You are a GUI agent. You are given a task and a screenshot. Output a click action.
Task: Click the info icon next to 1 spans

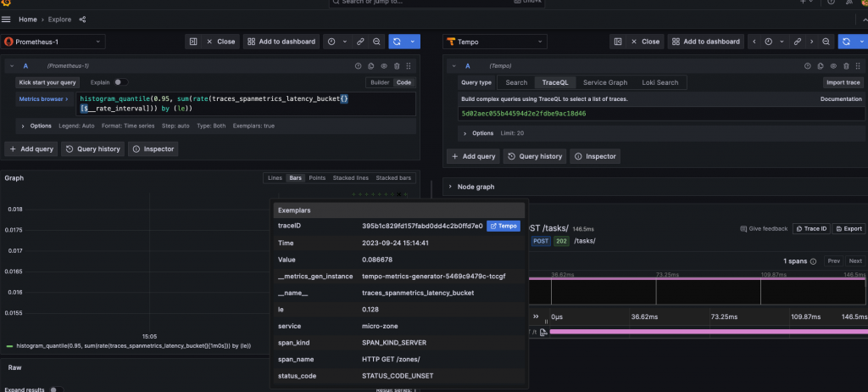(x=813, y=261)
